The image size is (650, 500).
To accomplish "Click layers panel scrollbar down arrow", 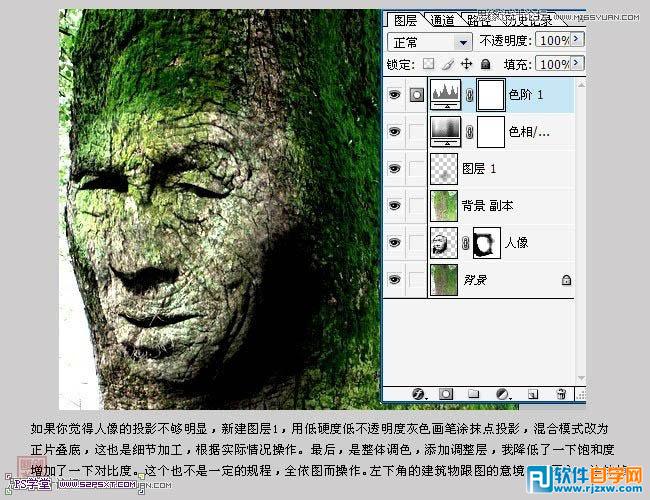I will (x=581, y=378).
